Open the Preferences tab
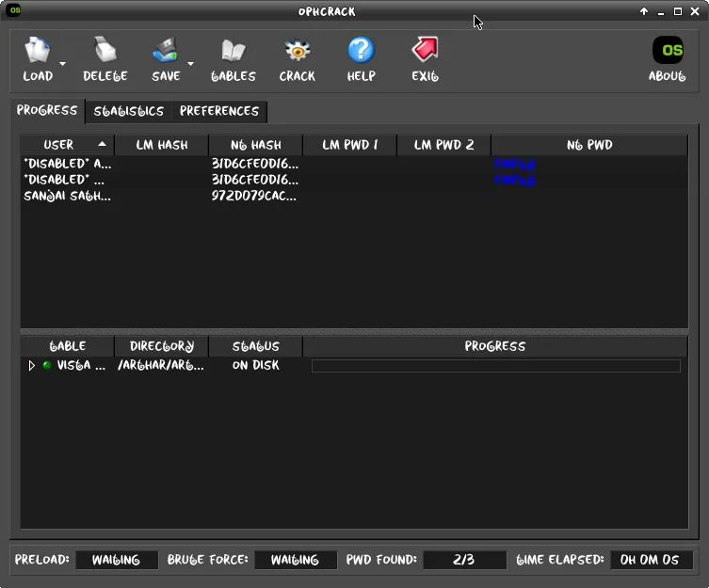This screenshot has height=588, width=709. click(x=219, y=111)
